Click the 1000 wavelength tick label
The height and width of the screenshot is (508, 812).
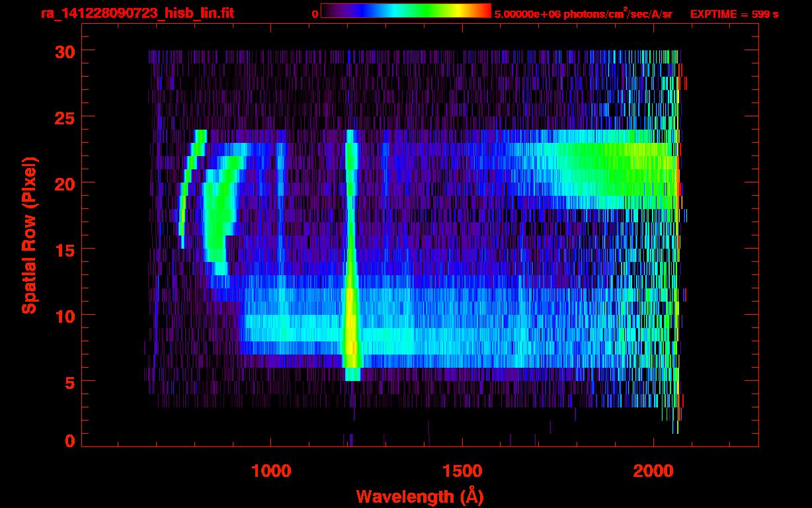(x=271, y=471)
